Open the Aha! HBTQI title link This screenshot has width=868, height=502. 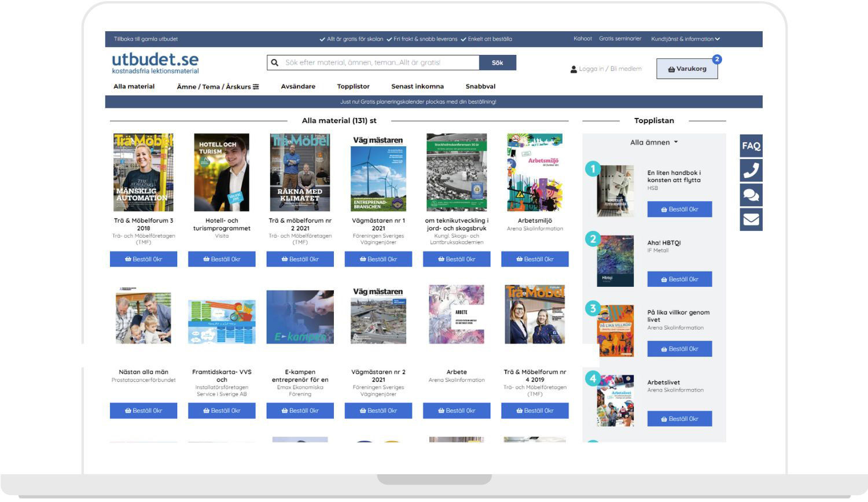664,243
